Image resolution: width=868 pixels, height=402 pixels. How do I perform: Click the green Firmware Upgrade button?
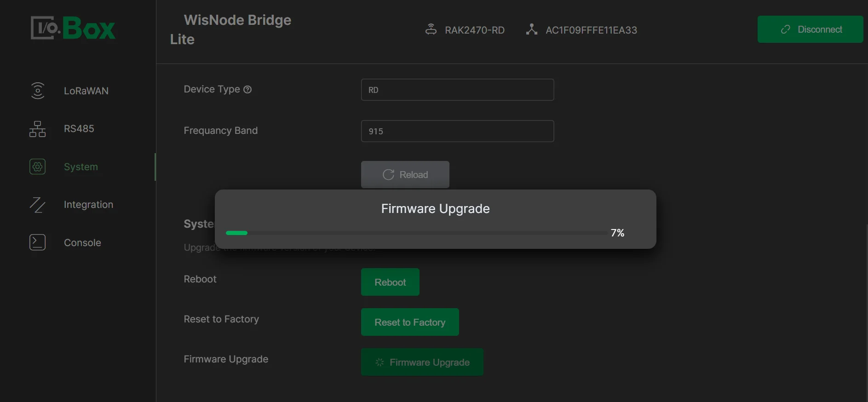tap(422, 362)
